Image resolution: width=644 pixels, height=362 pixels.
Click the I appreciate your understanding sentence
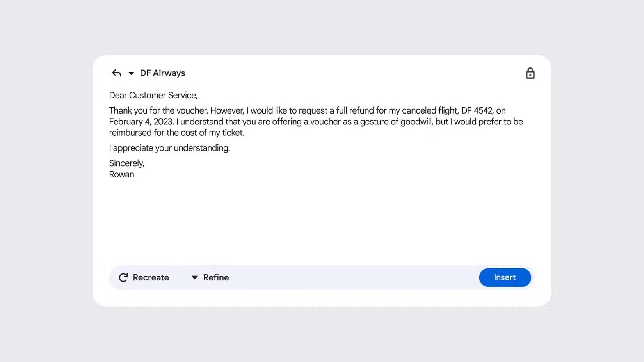tap(169, 148)
